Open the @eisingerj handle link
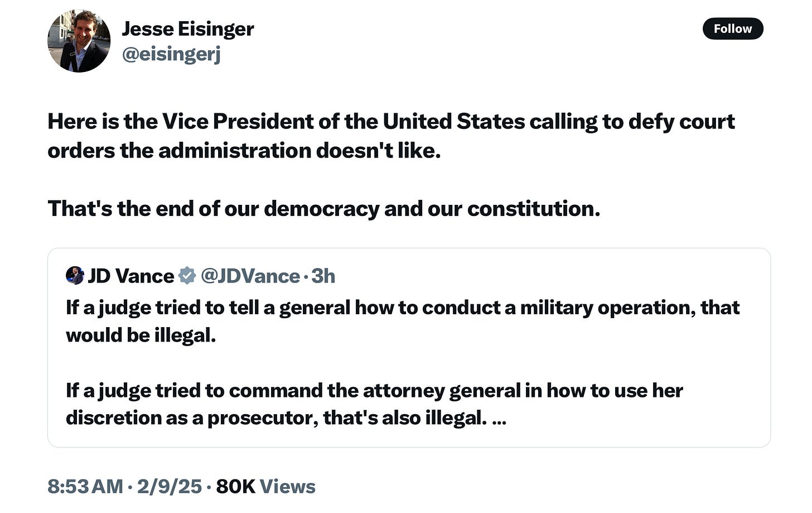The width and height of the screenshot is (812, 513). coord(171,54)
